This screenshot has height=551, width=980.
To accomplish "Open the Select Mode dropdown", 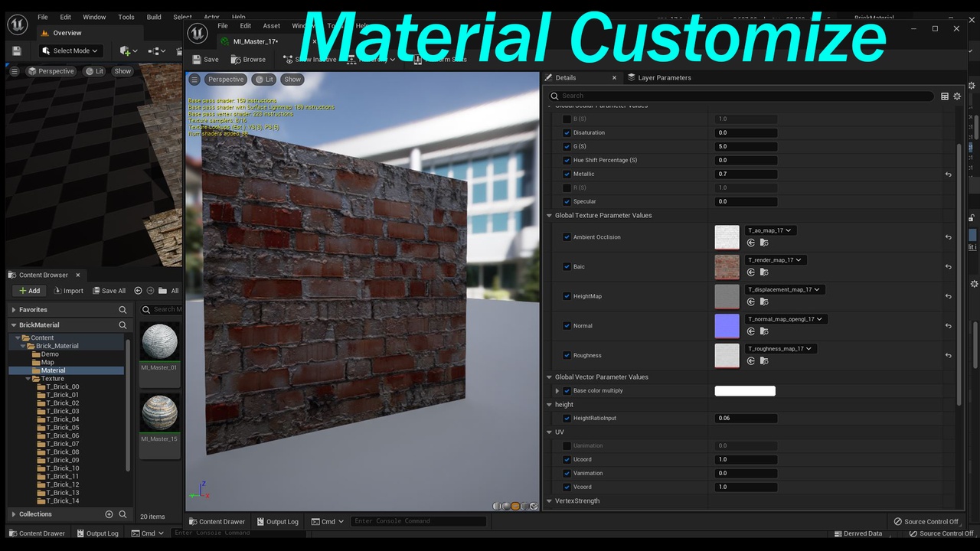I will (71, 51).
